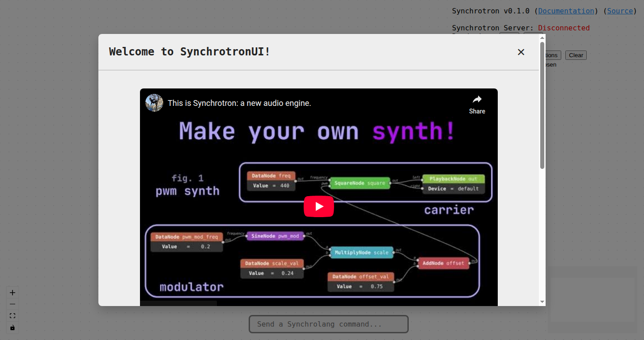
Task: Share the YouTube video
Action: (477, 105)
